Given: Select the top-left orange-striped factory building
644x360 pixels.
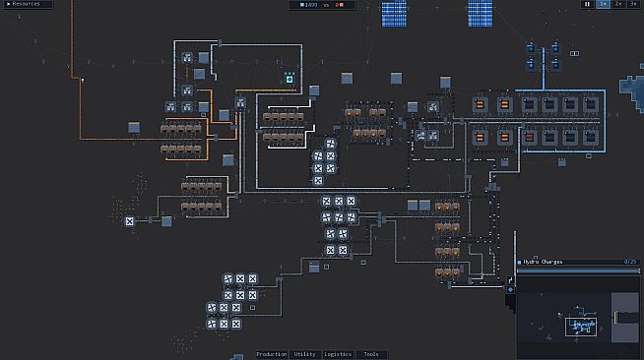Looking at the screenshot, I should pos(480,105).
